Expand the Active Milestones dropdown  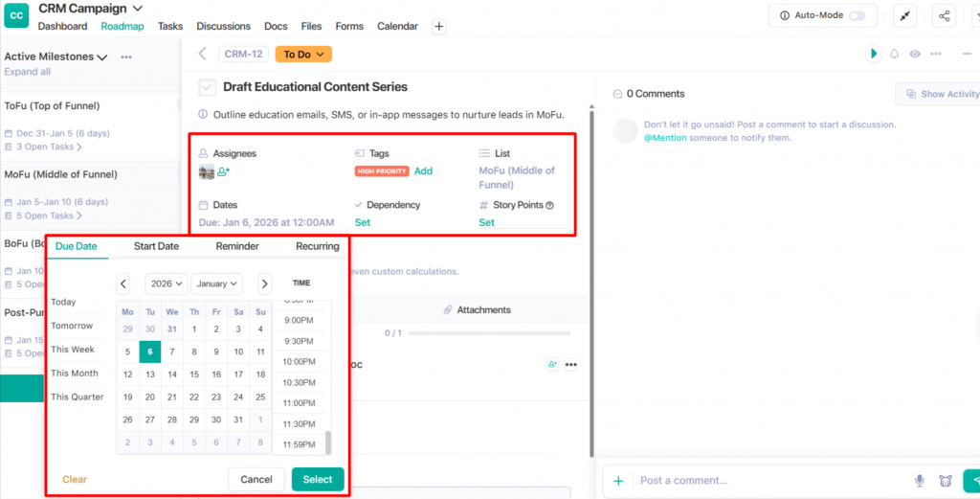click(103, 57)
